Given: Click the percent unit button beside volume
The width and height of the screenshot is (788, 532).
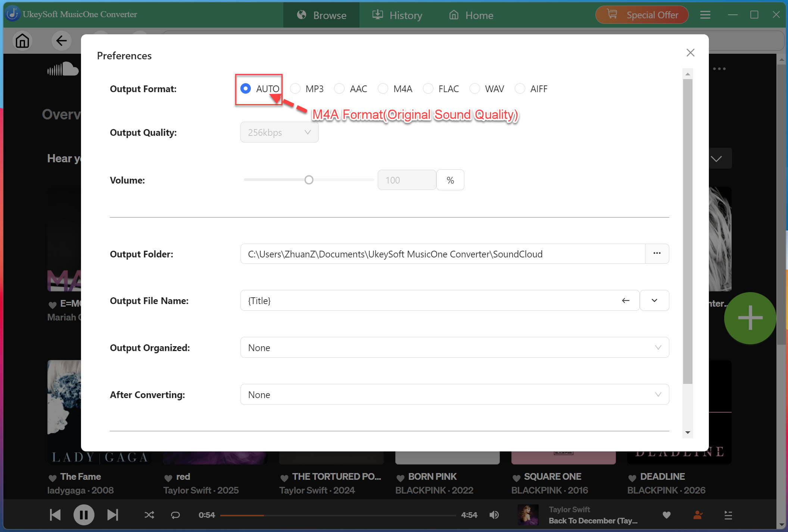Looking at the screenshot, I should click(x=450, y=180).
